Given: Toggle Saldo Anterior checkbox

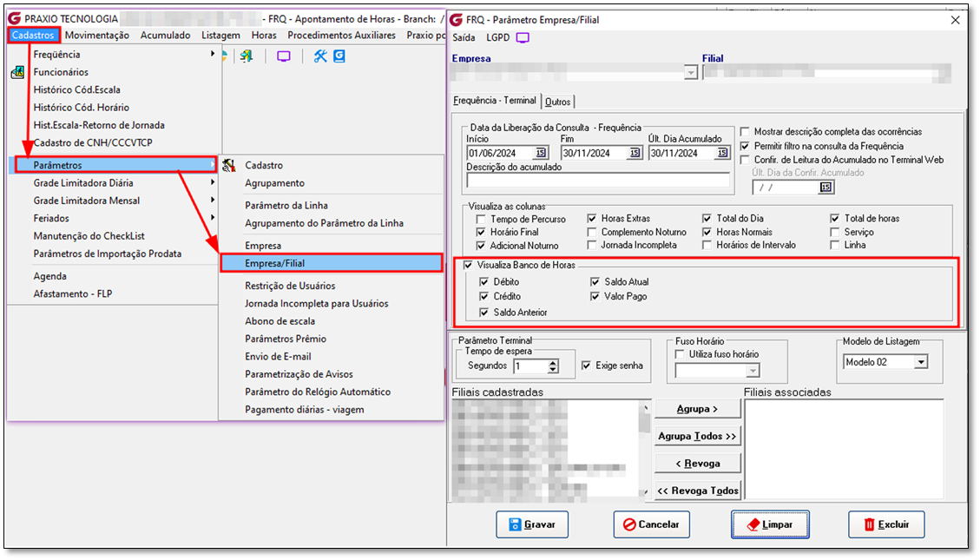Looking at the screenshot, I should pos(483,312).
